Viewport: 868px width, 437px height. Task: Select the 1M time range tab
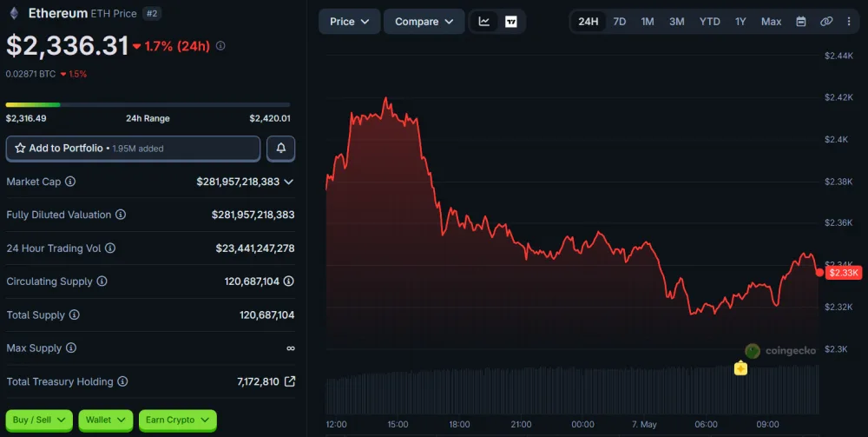(x=648, y=22)
